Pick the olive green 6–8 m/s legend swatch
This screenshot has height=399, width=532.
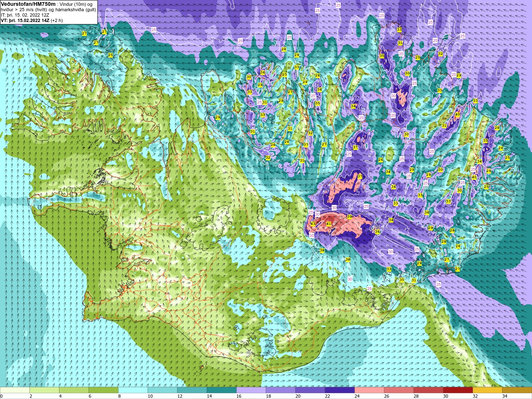pos(103,390)
